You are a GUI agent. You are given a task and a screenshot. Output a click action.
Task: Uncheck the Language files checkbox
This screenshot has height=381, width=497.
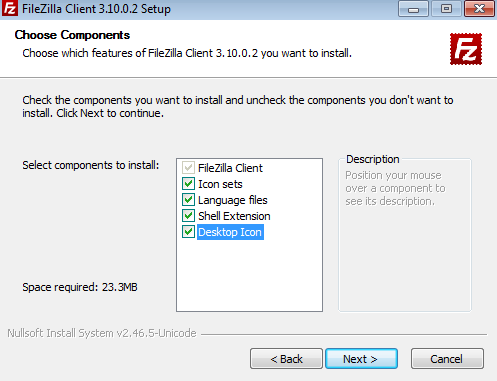coord(188,200)
